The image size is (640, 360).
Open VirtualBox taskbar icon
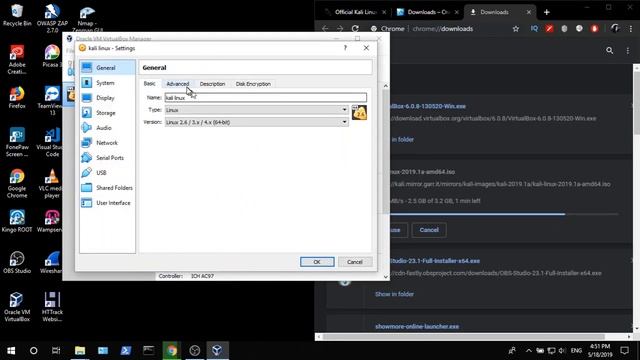click(x=217, y=351)
